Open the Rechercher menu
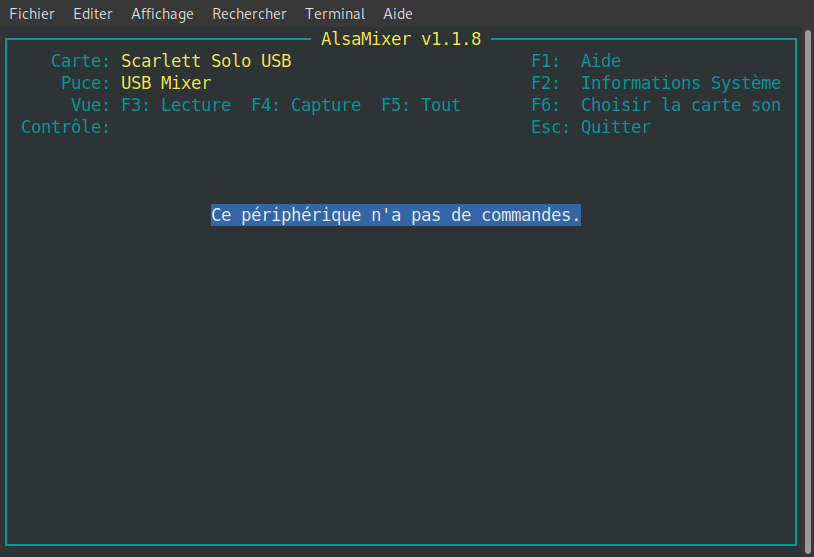The height and width of the screenshot is (557, 814). 249,14
